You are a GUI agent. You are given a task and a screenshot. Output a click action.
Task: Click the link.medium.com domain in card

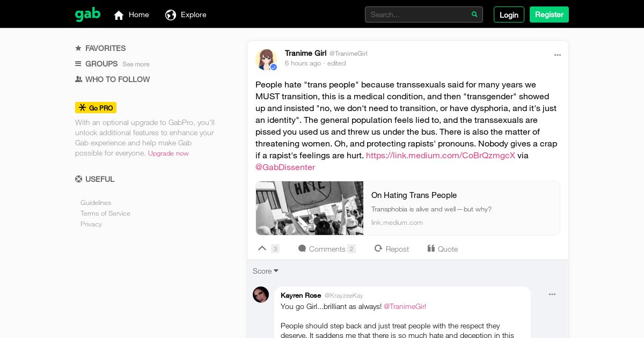tap(397, 223)
